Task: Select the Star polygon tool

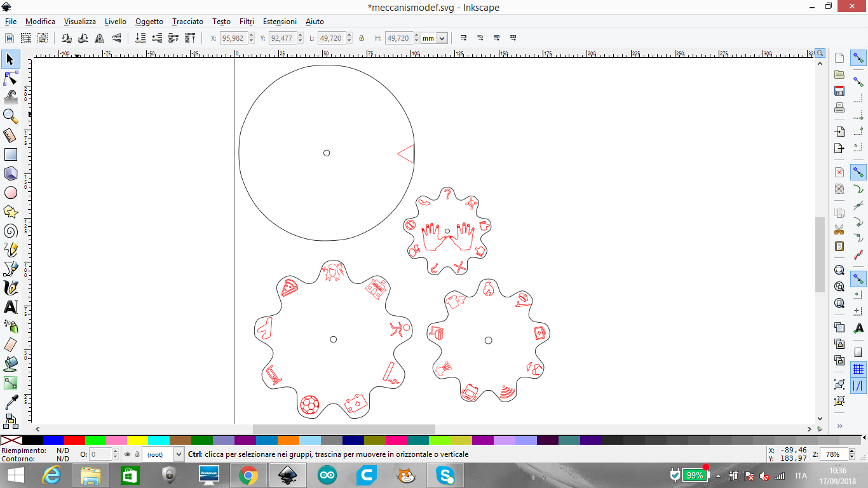Action: coord(10,212)
